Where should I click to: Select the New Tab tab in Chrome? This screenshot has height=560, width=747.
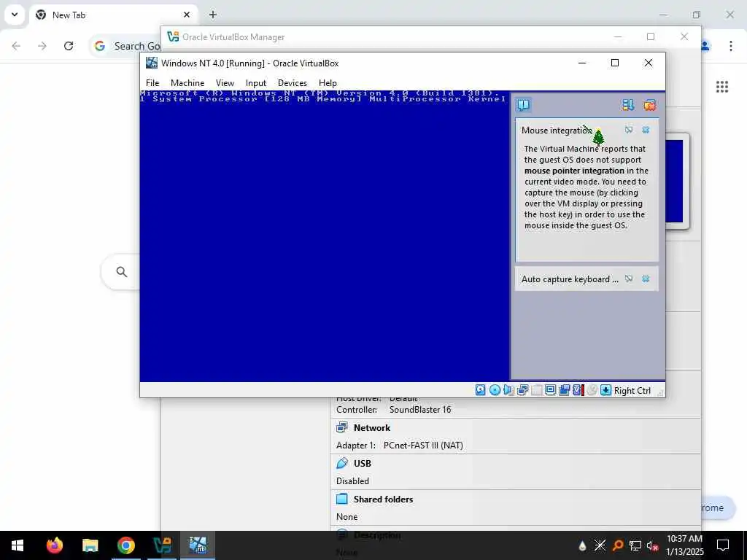click(114, 15)
